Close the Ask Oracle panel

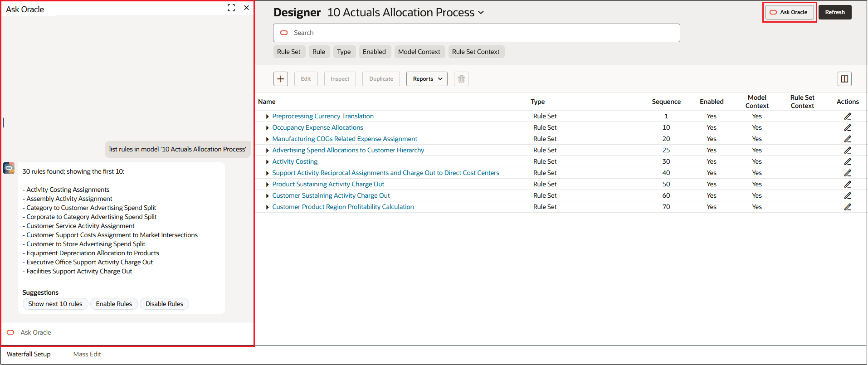coord(246,8)
